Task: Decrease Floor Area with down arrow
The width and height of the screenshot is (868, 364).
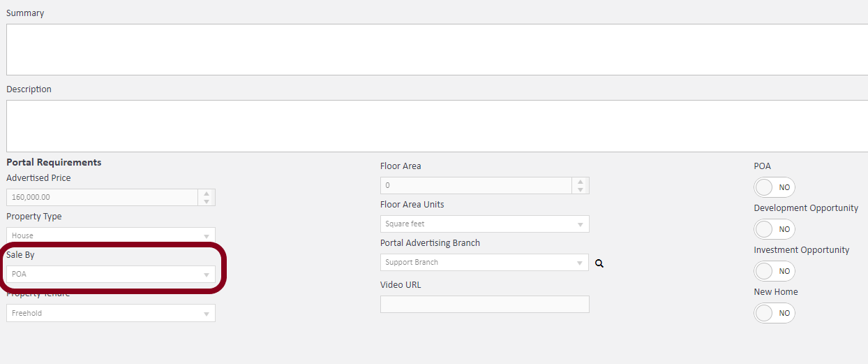Action: point(580,189)
